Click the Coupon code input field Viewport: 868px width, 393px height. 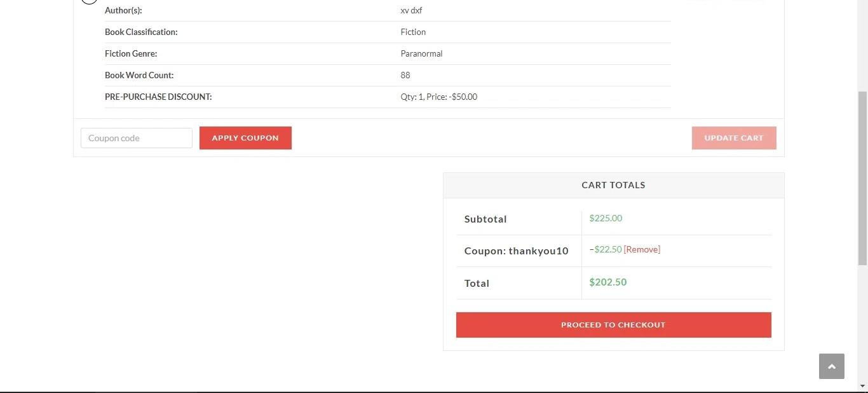(x=137, y=138)
